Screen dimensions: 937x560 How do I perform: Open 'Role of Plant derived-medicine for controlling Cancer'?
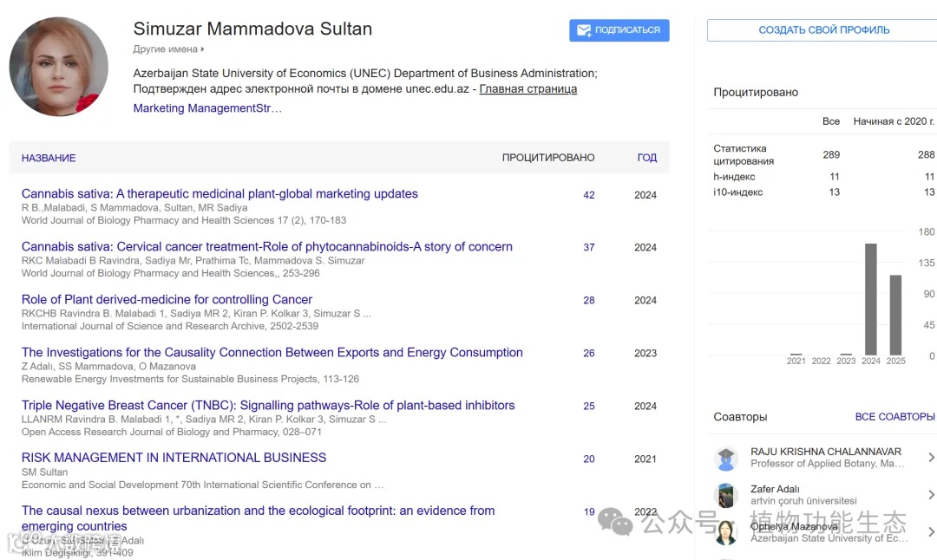pyautogui.click(x=167, y=300)
